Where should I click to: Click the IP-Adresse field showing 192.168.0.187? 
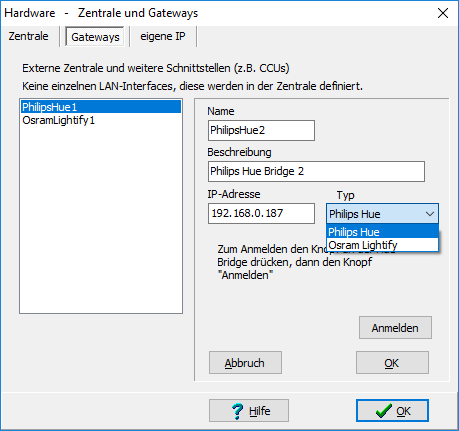(261, 213)
